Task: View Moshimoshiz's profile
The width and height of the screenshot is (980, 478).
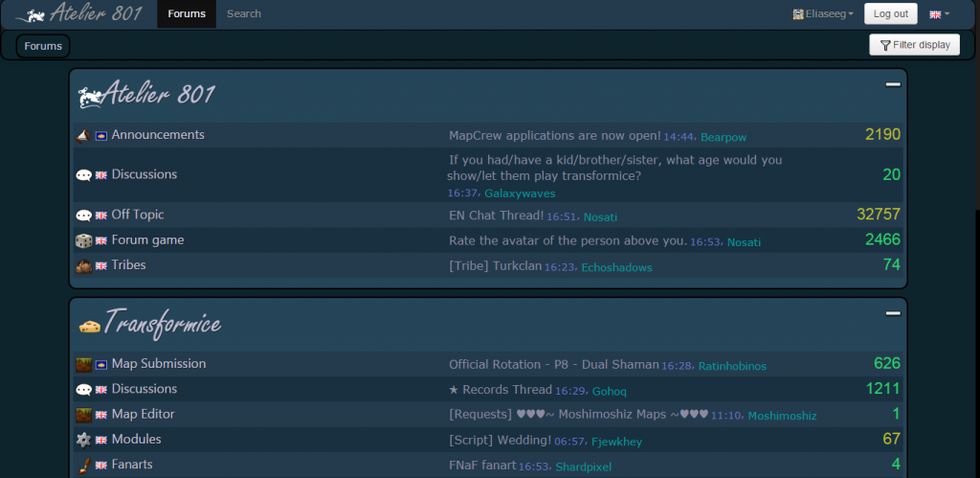Action: click(x=782, y=416)
